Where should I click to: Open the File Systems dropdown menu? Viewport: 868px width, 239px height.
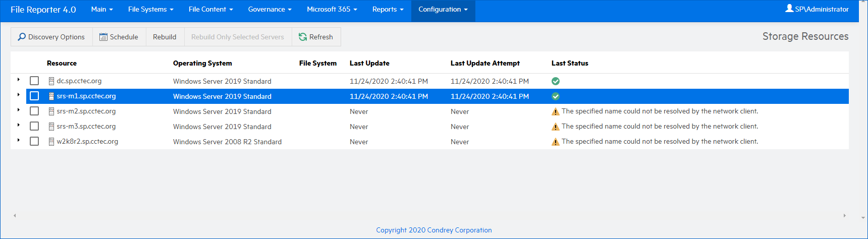tap(150, 10)
